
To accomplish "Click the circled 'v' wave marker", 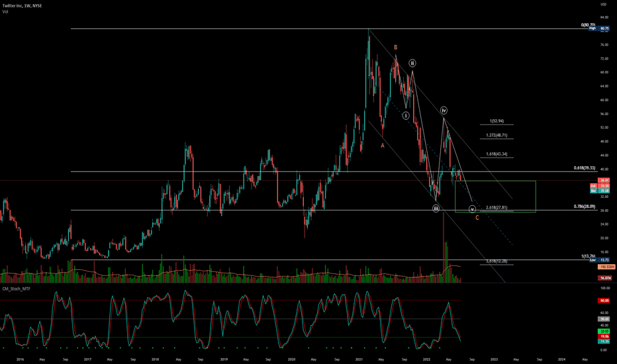I will tap(472, 209).
